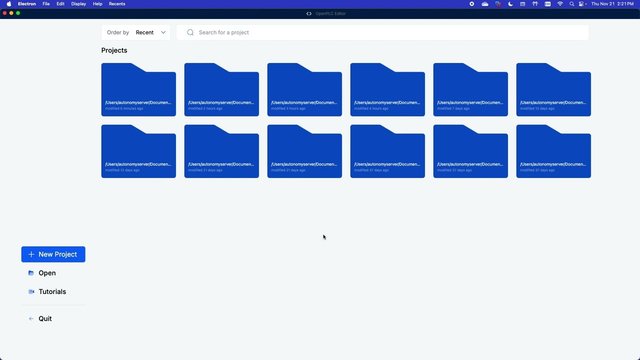Viewport: 640px width, 360px height.
Task: Open the Help menu
Action: pos(98,4)
